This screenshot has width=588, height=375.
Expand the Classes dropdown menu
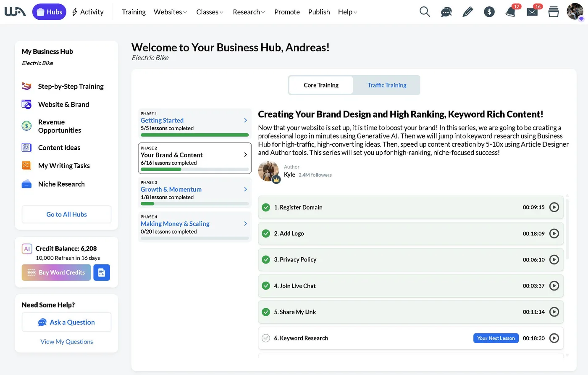pyautogui.click(x=210, y=12)
